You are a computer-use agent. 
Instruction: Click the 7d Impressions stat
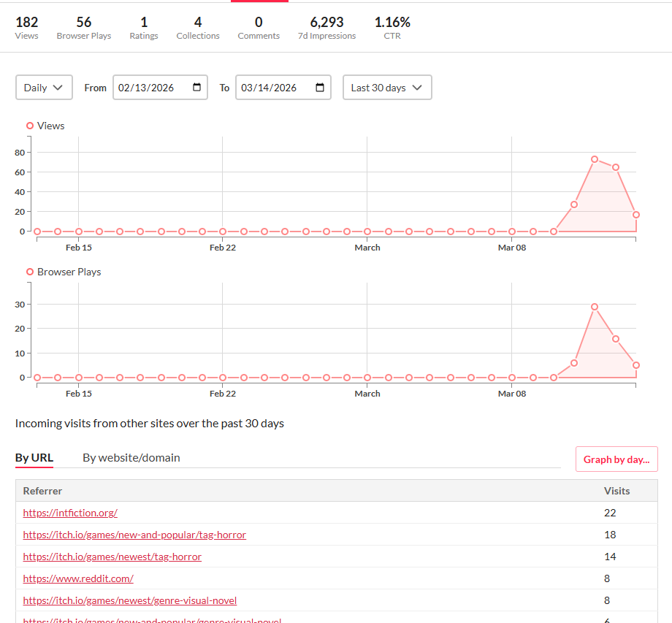coord(327,28)
